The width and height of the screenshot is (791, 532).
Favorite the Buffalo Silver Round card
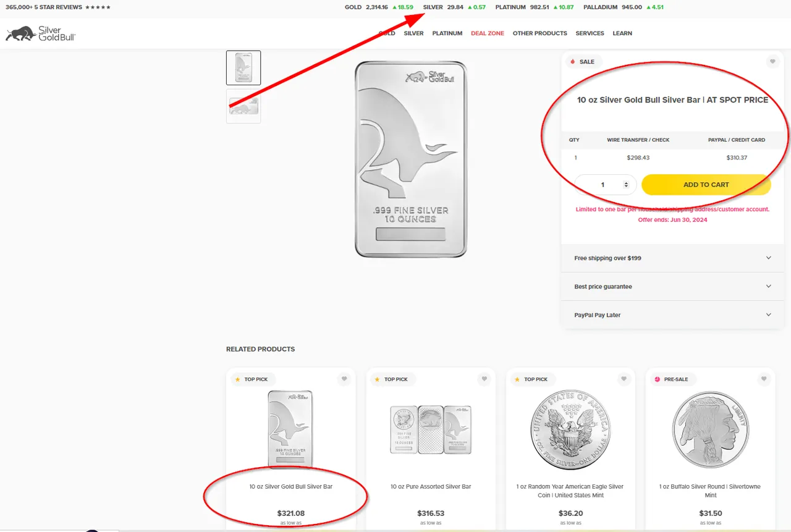pyautogui.click(x=764, y=379)
